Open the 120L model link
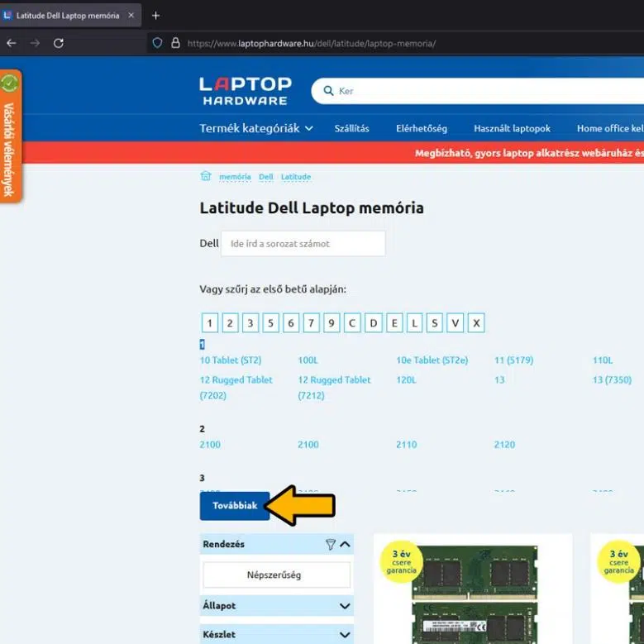This screenshot has width=644, height=644. (x=406, y=380)
